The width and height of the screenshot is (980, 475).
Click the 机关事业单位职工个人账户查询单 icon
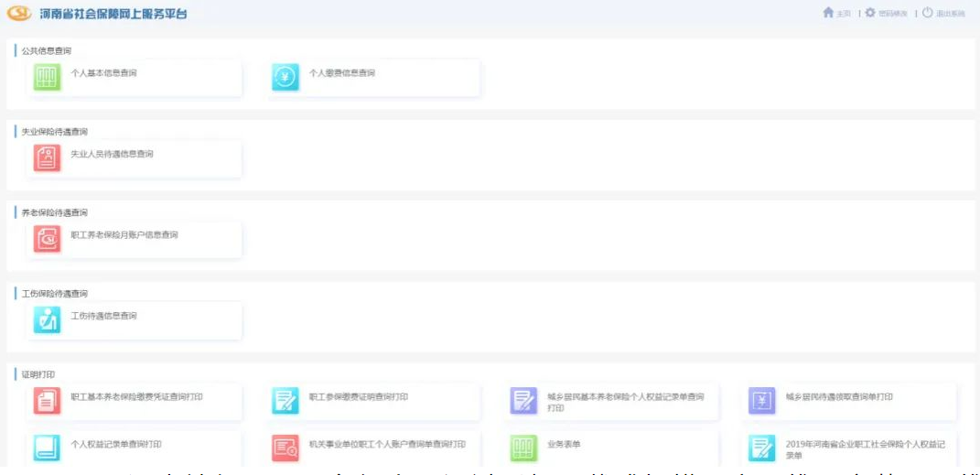pyautogui.click(x=285, y=448)
